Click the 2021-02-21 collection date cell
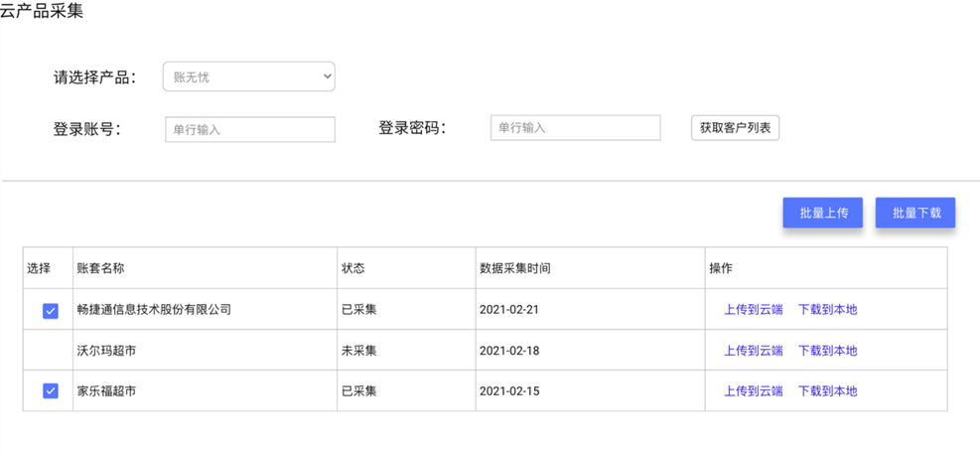The image size is (980, 453). 509,310
